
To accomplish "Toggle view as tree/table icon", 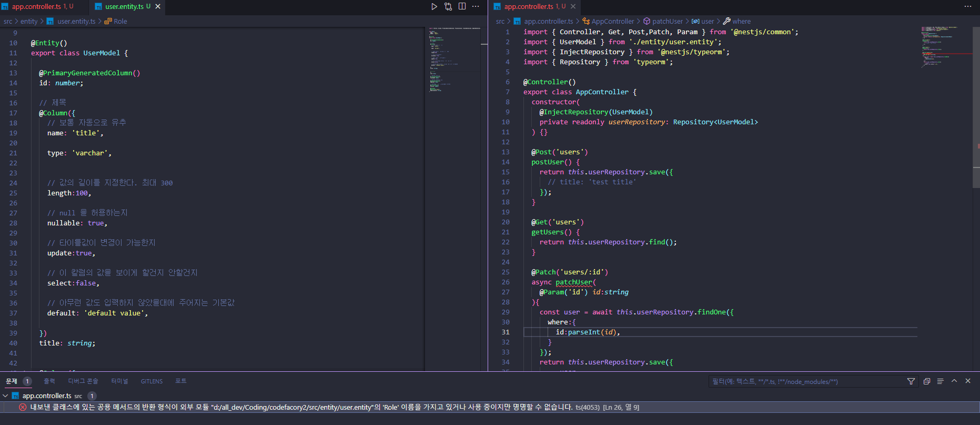I will (x=940, y=381).
